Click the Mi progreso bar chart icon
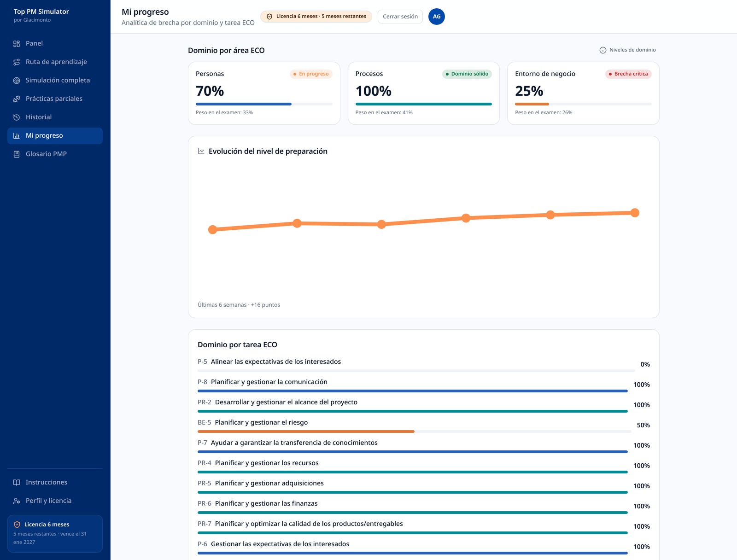Viewport: 737px width, 560px height. [x=17, y=136]
